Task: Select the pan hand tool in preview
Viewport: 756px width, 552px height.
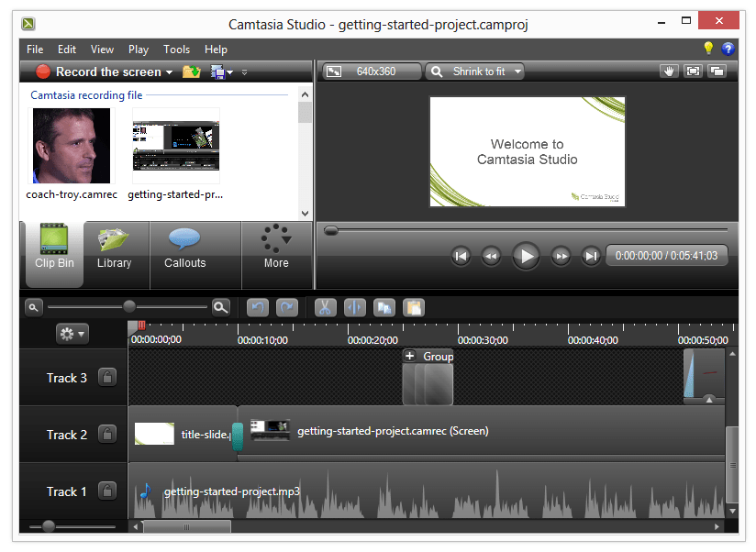Action: 669,72
